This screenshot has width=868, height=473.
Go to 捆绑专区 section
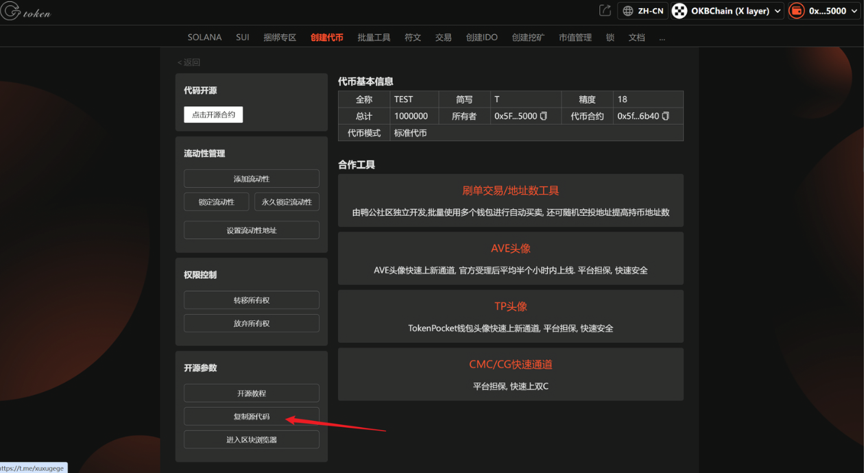click(x=280, y=38)
